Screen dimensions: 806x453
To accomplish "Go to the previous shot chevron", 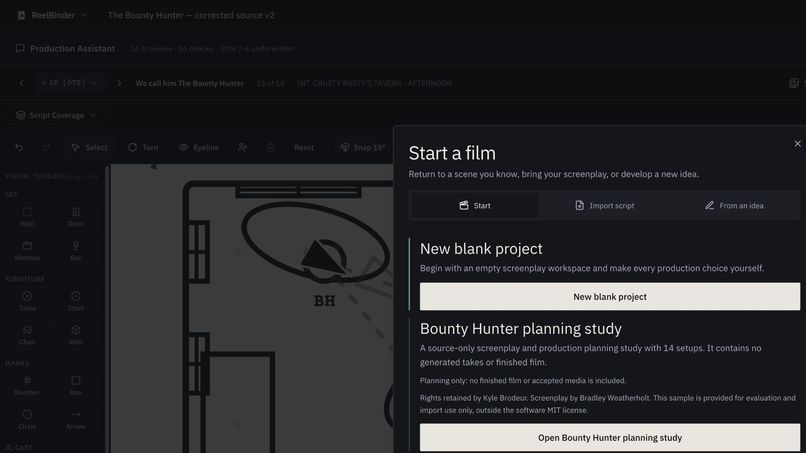I will click(21, 83).
